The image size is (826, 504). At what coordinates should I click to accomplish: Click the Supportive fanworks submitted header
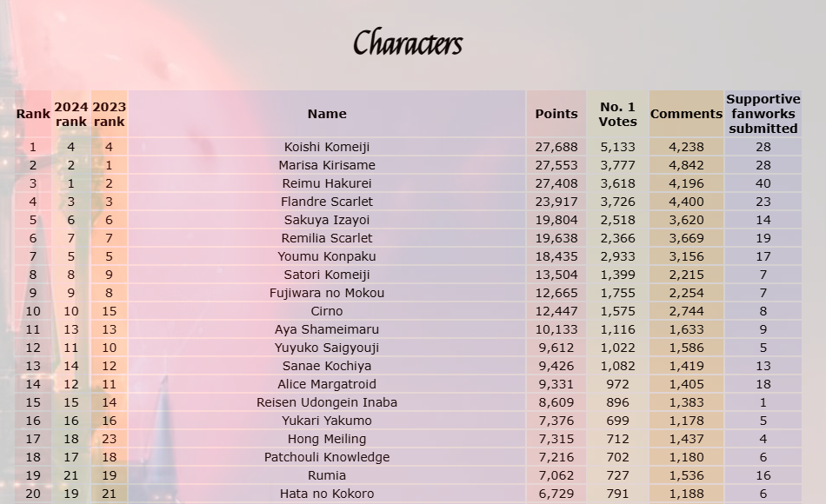[763, 114]
